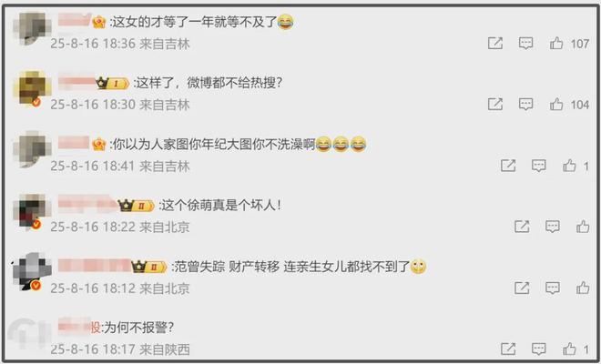This screenshot has height=364, width=601.
Task: Like the comment about 不洗澡
Action: 569,166
